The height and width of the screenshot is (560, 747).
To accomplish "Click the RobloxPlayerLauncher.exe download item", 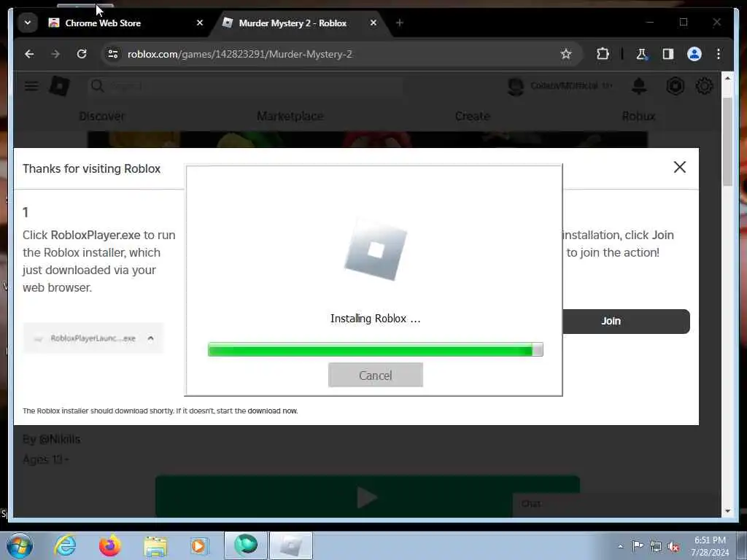I will tap(93, 338).
